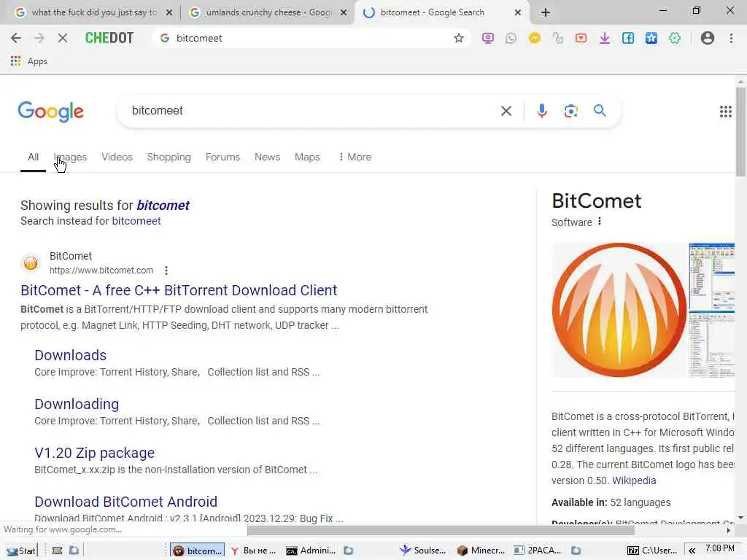Viewport: 747px width, 560px height.
Task: Open a new browser tab
Action: click(x=546, y=13)
